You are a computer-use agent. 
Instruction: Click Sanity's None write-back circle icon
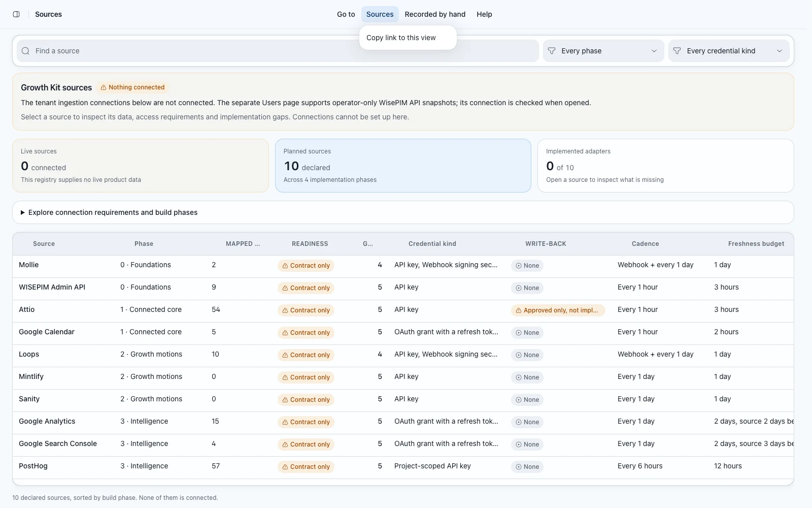pyautogui.click(x=519, y=400)
